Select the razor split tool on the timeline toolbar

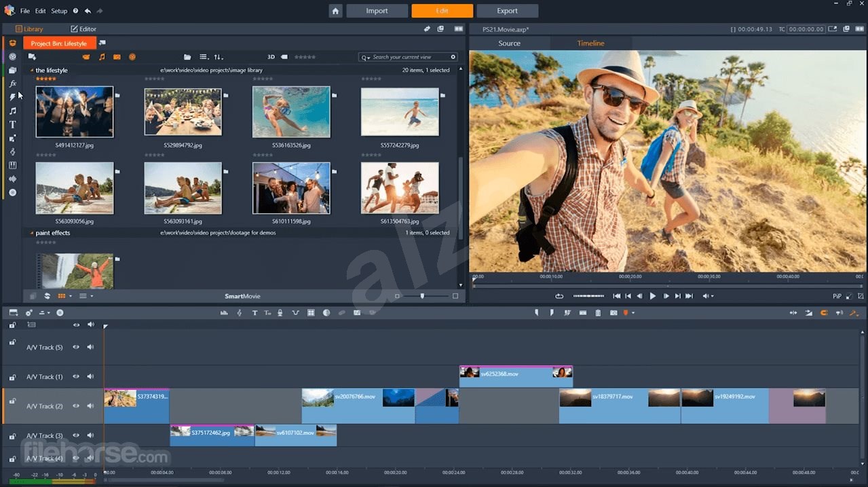pos(567,312)
